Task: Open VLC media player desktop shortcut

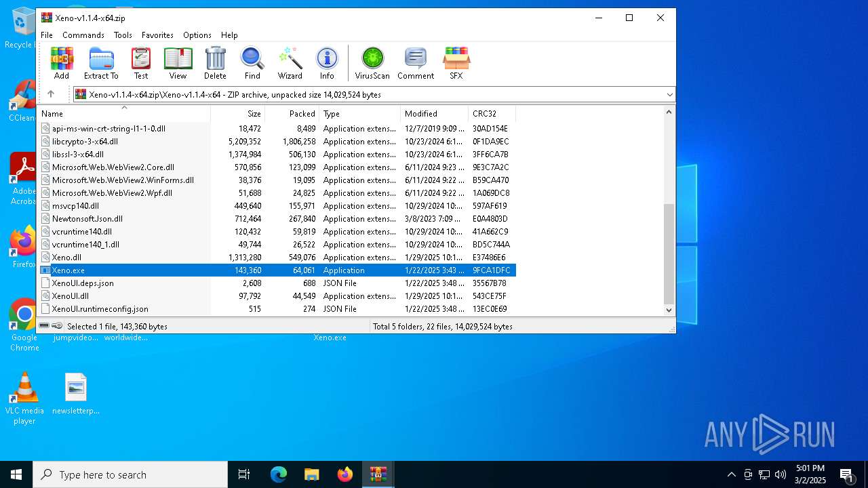Action: pyautogui.click(x=24, y=399)
